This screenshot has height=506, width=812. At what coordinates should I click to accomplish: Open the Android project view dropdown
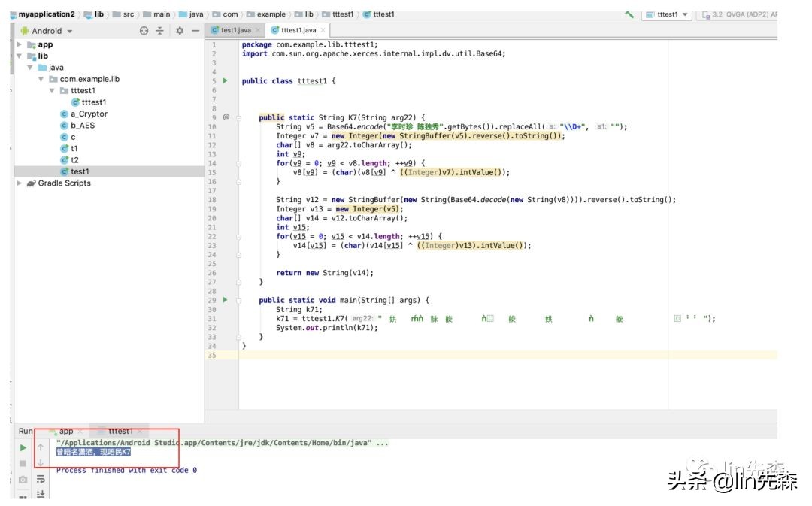coord(52,31)
